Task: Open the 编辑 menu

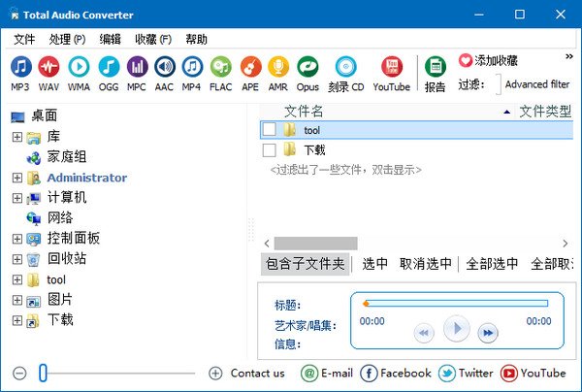Action: point(110,39)
